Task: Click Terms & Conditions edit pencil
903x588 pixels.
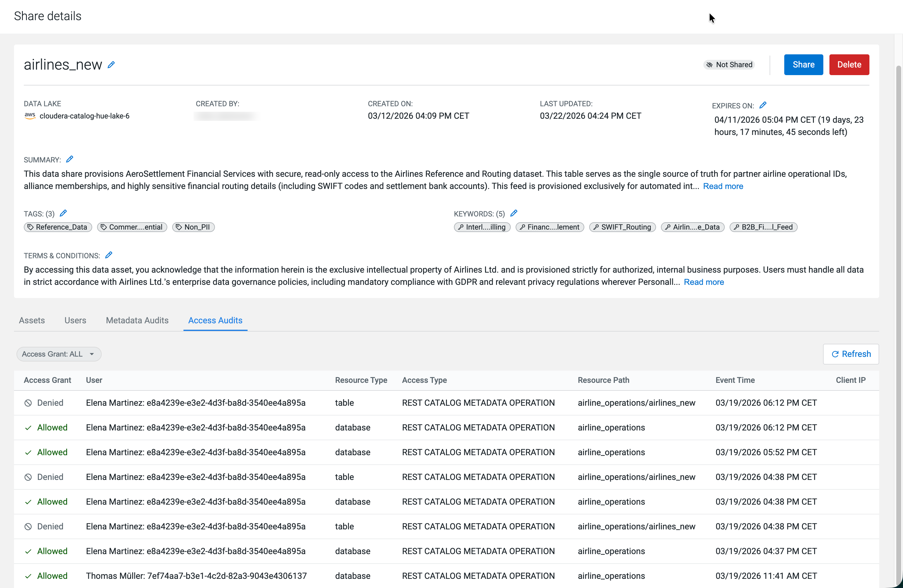Action: pyautogui.click(x=108, y=255)
